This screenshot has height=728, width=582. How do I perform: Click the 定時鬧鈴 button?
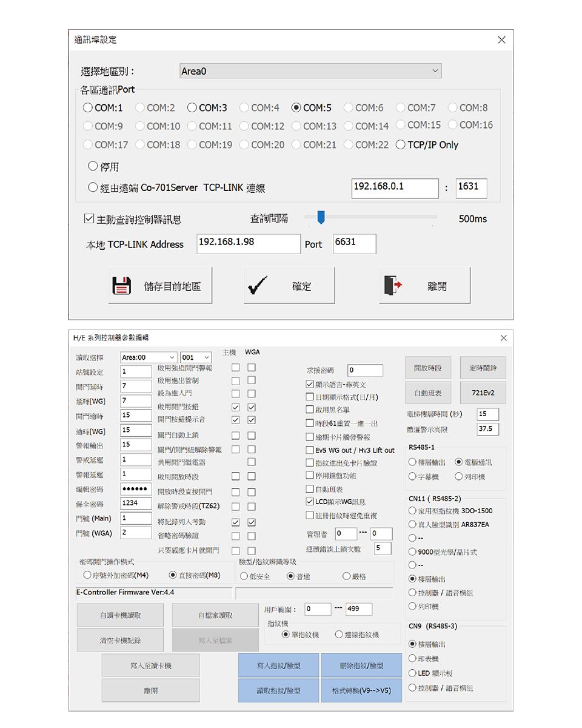pyautogui.click(x=483, y=368)
